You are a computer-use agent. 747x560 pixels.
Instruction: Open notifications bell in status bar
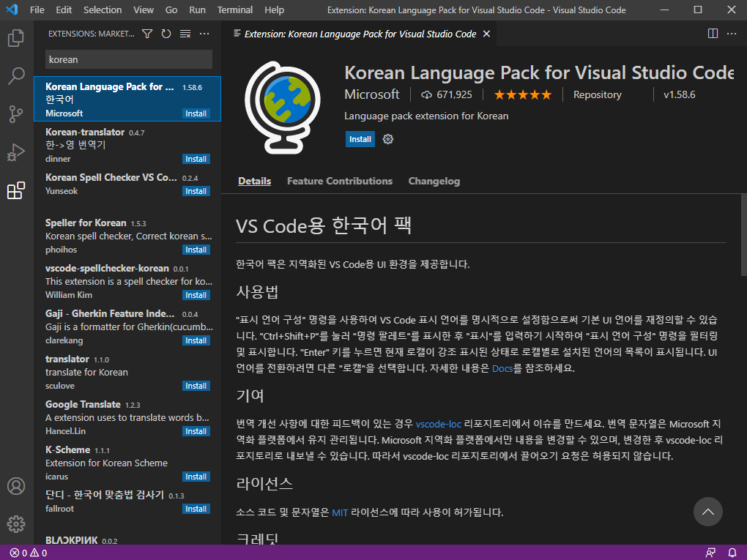[732, 553]
